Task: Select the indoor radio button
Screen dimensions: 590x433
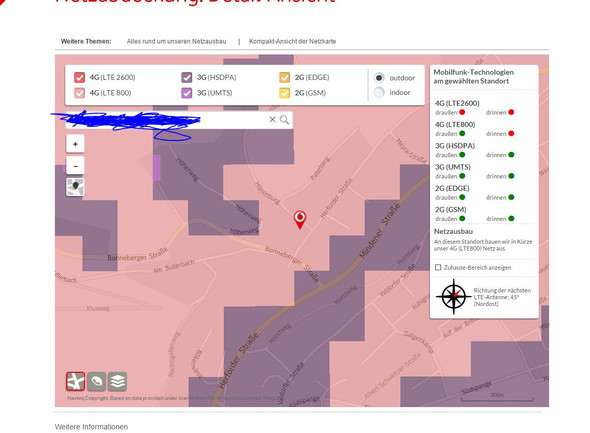Action: click(x=379, y=92)
